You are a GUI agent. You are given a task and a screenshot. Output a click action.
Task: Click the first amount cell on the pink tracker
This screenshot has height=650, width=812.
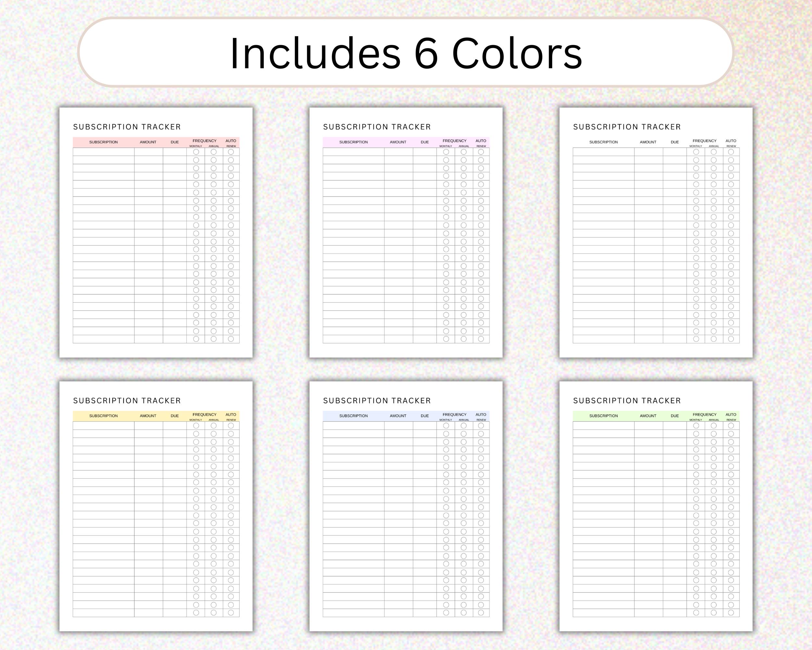[x=148, y=152]
